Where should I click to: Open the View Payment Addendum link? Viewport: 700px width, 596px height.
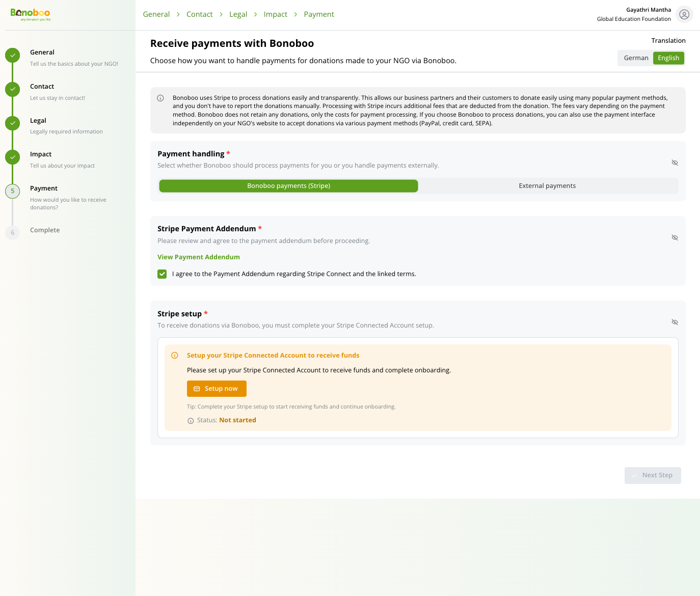point(199,257)
